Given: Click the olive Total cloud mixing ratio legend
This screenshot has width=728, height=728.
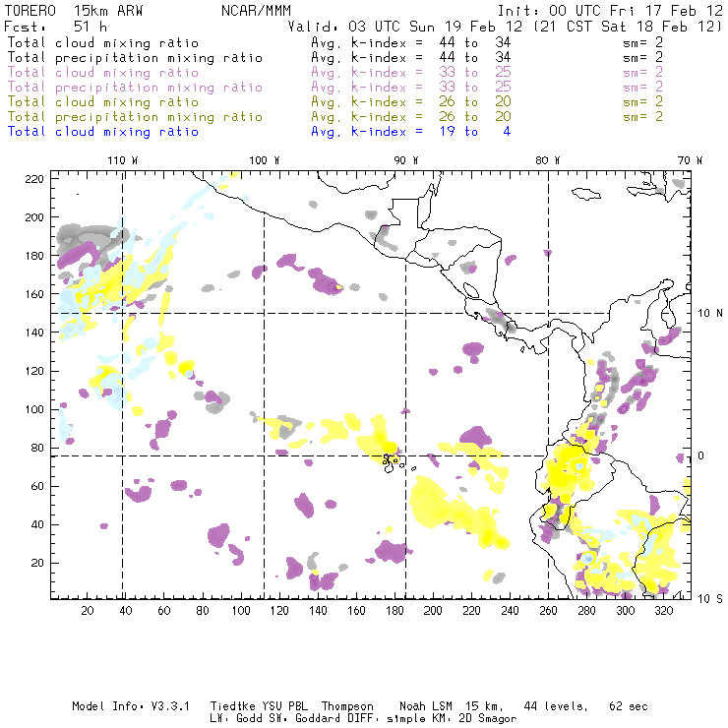Looking at the screenshot, I should [103, 101].
